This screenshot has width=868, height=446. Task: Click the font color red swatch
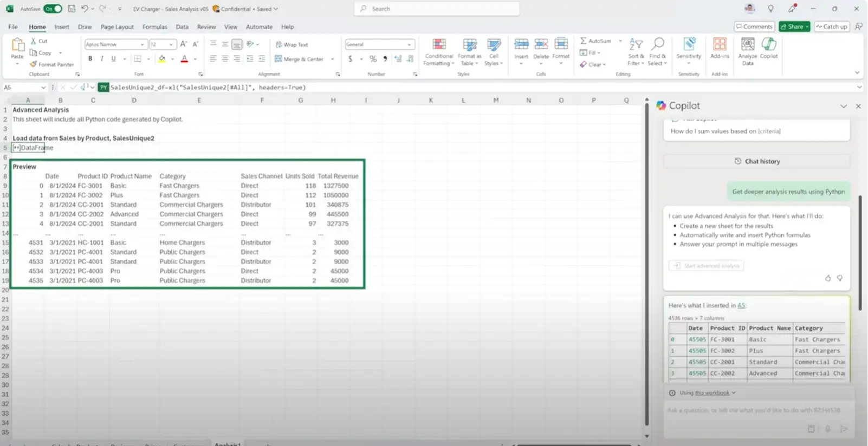click(184, 59)
